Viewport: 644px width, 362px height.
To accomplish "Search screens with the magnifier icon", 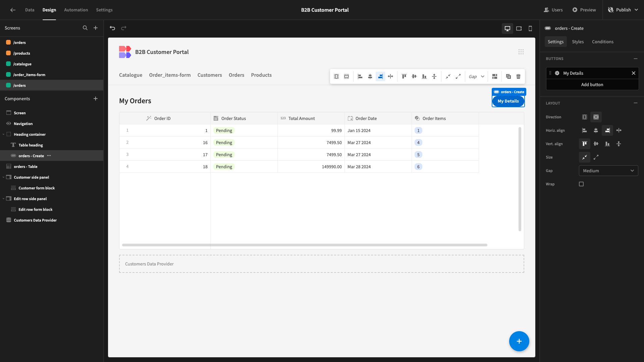I will 85,28.
